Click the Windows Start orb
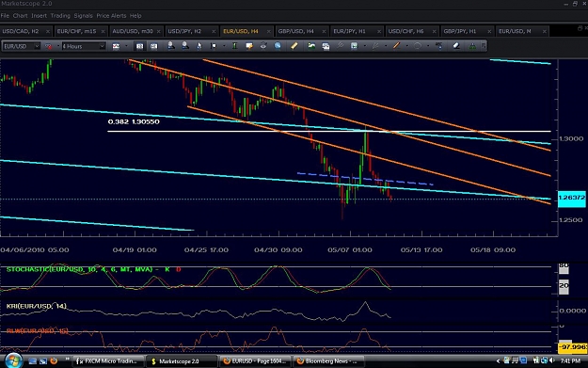 13,360
